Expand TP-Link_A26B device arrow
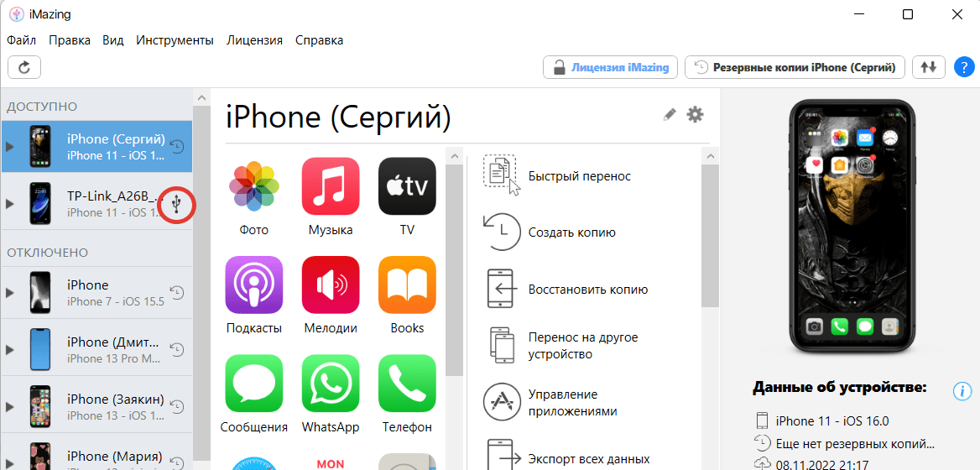The width and height of the screenshot is (980, 470). (x=9, y=204)
